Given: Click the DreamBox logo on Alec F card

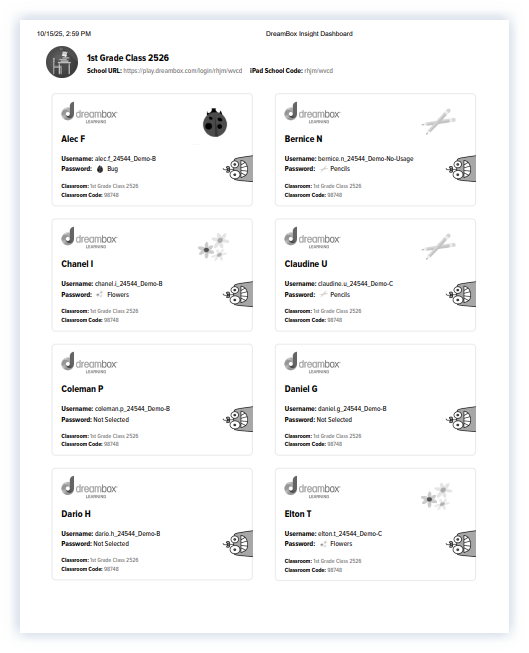Looking at the screenshot, I should [89, 113].
